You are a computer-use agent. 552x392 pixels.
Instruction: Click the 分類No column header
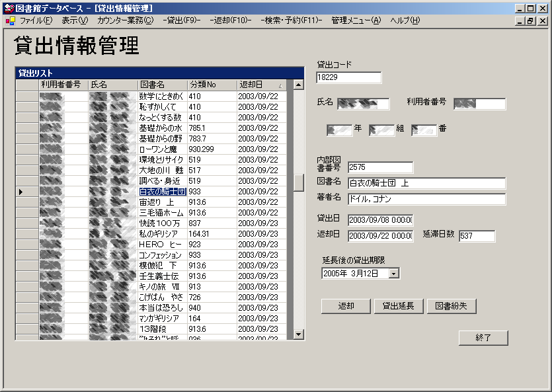[x=212, y=85]
